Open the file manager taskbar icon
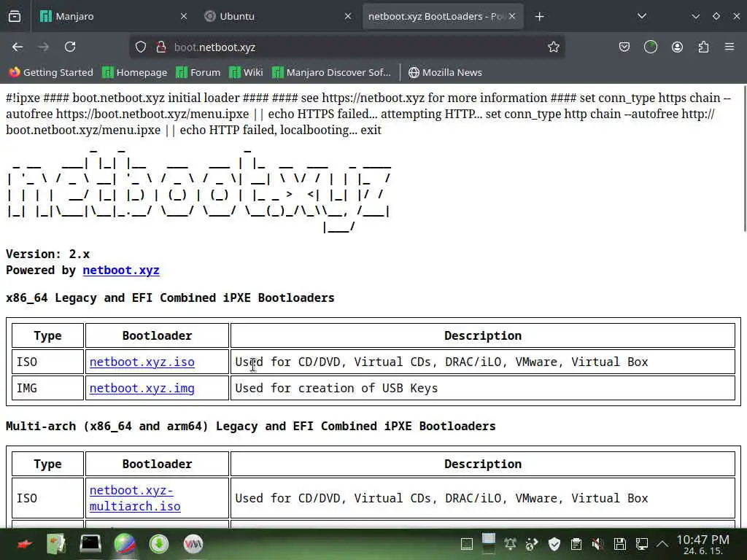Viewport: 747px width, 560px height. [56, 544]
